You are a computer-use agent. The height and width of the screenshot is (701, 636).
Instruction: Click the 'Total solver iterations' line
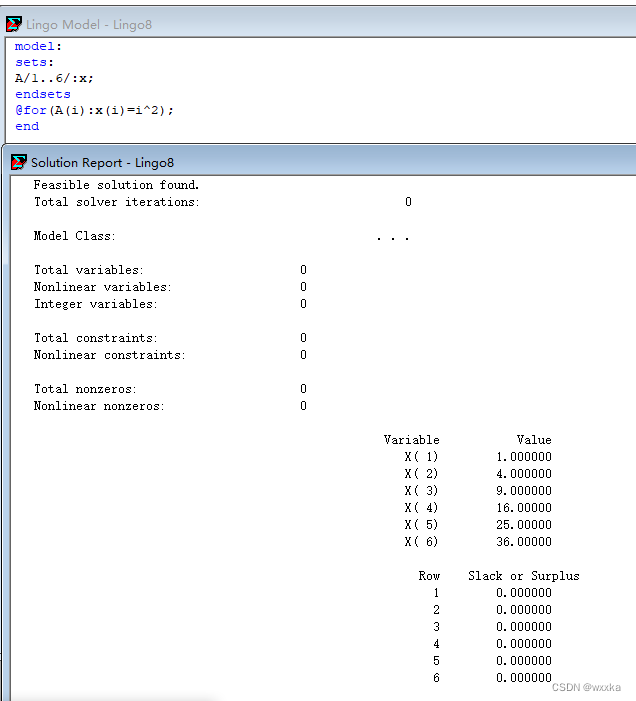point(223,202)
